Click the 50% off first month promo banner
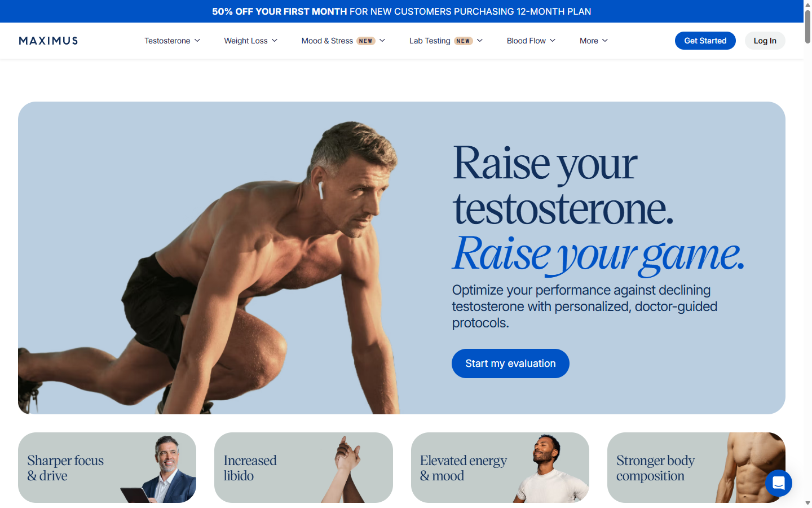 (401, 11)
